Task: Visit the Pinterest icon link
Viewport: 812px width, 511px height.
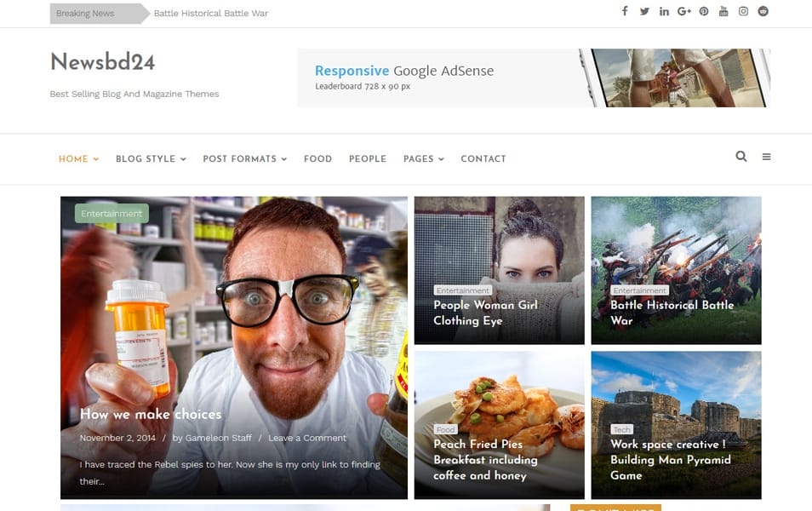Action: click(704, 12)
